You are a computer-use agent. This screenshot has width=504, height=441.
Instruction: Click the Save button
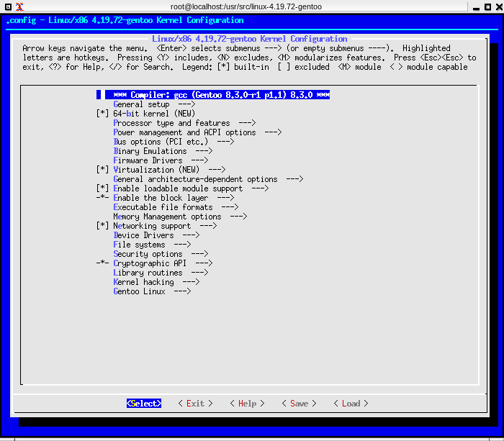point(299,404)
